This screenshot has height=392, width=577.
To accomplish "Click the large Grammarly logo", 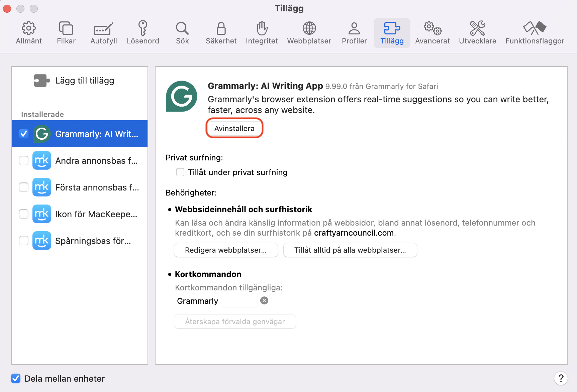I will [182, 96].
